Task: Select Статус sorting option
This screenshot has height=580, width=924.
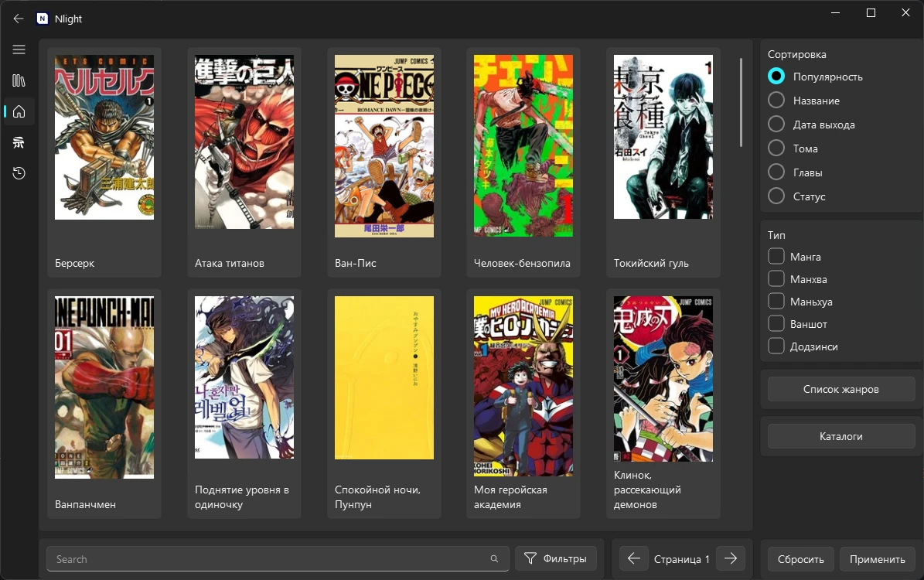Action: coord(776,196)
